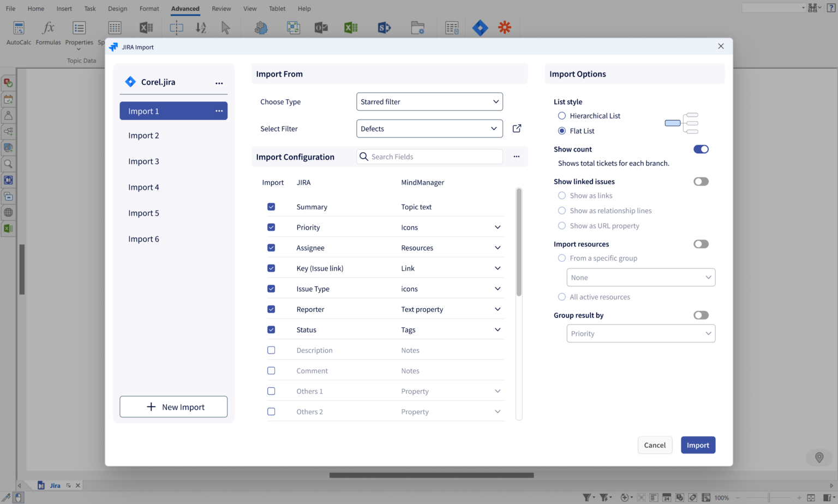838x504 pixels.
Task: Open the resources icon in the left sidebar
Action: [x=8, y=115]
